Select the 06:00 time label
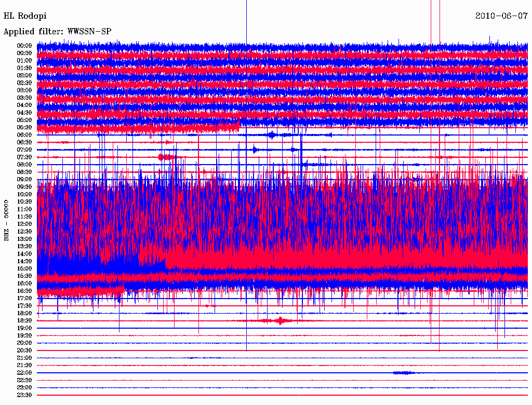This screenshot has height=405, width=532. click(x=24, y=135)
